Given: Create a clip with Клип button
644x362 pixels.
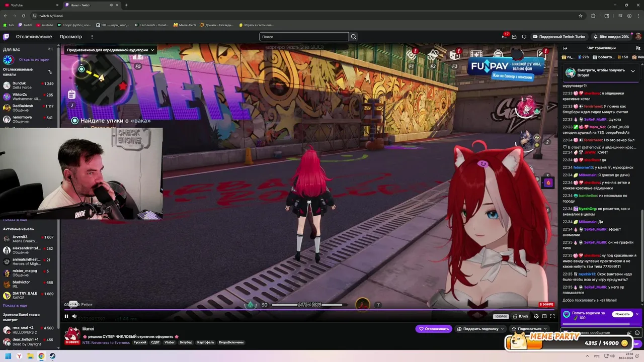Looking at the screenshot, I should [521, 316].
